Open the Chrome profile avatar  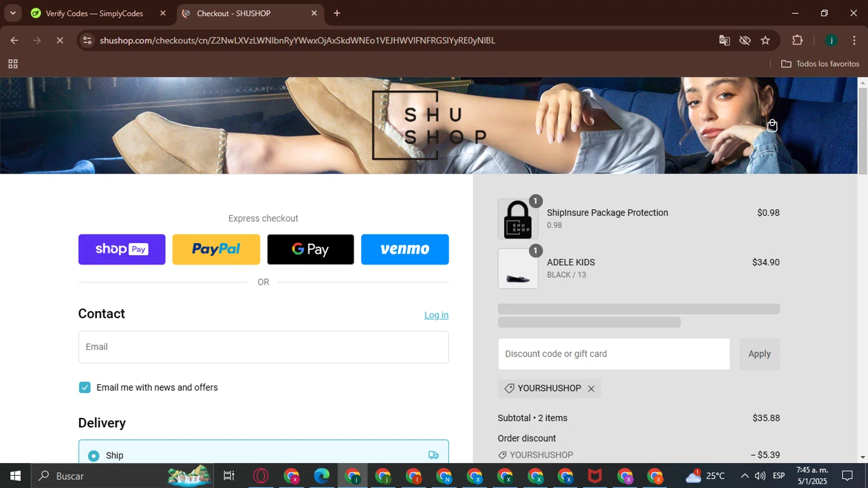831,41
